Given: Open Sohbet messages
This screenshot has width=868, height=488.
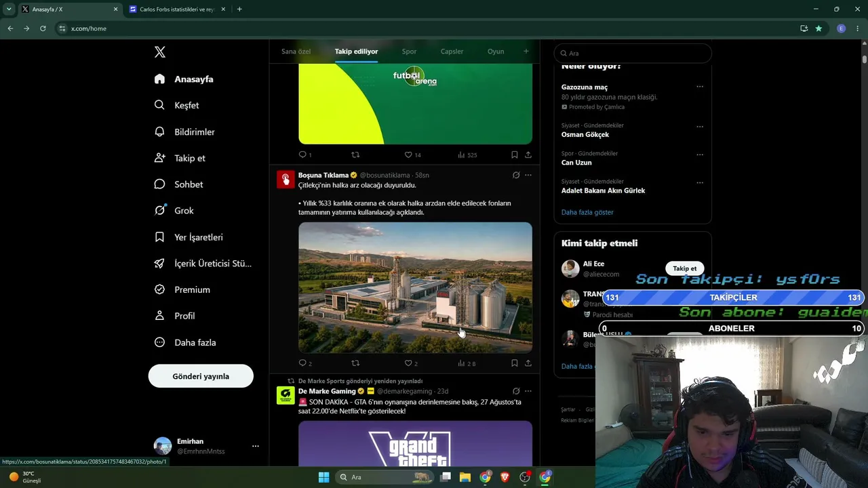Looking at the screenshot, I should 178,184.
